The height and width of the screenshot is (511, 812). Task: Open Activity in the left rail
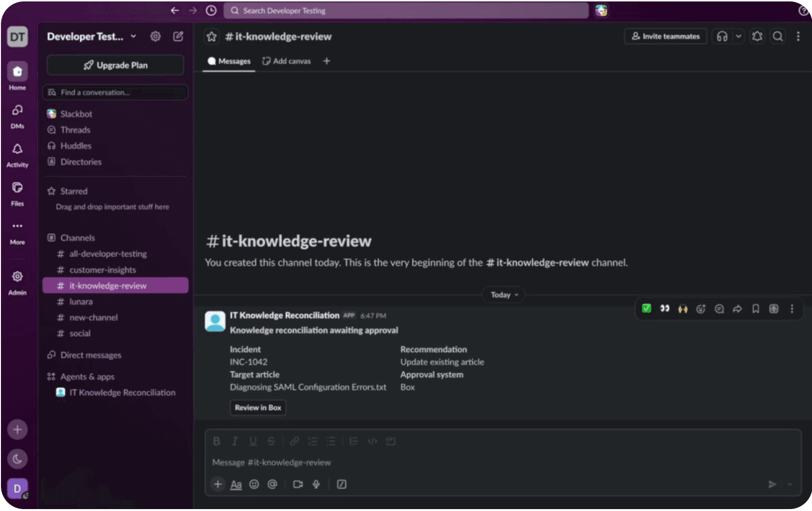(18, 155)
